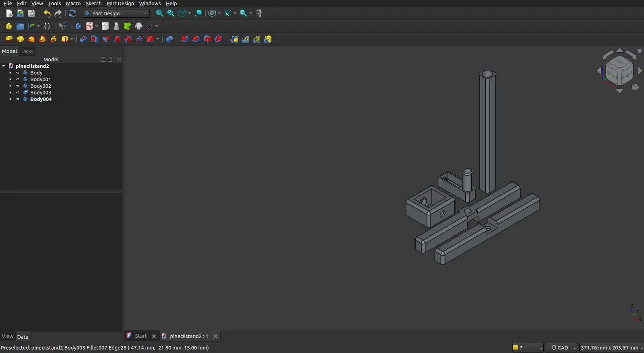Open the Sketch menu
The height and width of the screenshot is (353, 644).
click(93, 3)
